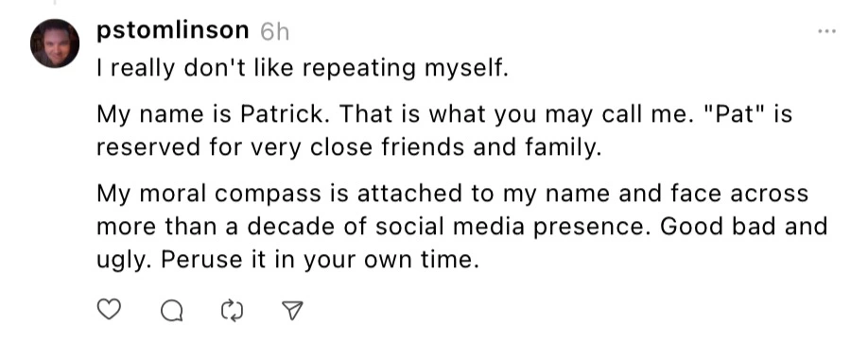Open the three-dot more options menu
Screen dimensions: 868x340
(827, 31)
